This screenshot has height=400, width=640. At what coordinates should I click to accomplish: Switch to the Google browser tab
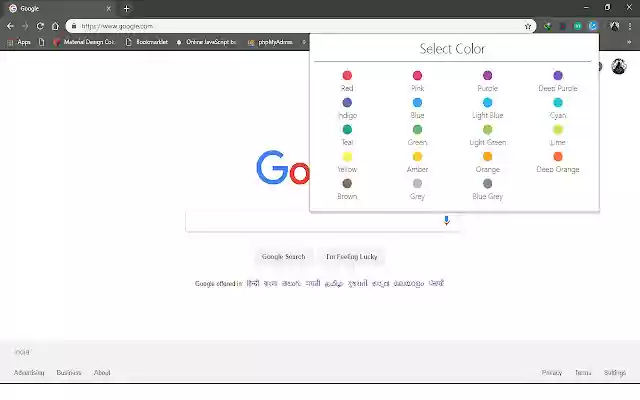tap(60, 8)
